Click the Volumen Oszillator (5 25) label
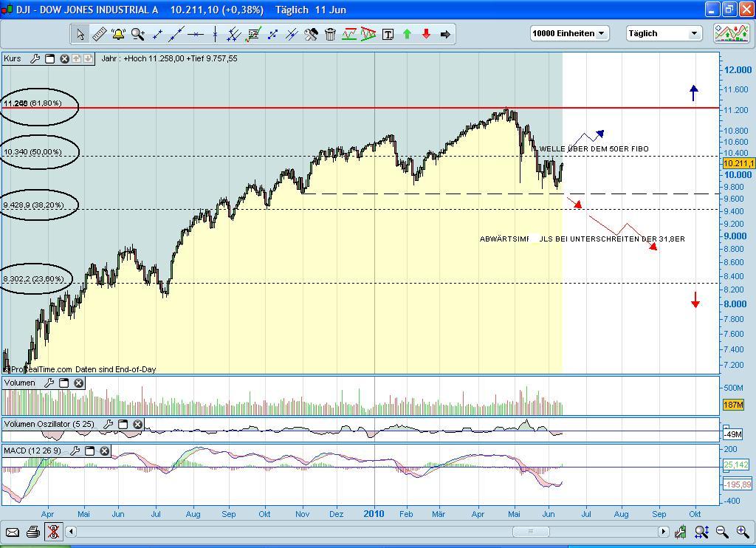 click(49, 424)
